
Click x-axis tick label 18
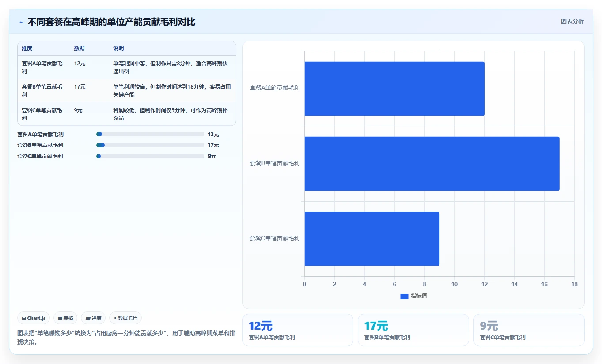pyautogui.click(x=574, y=285)
